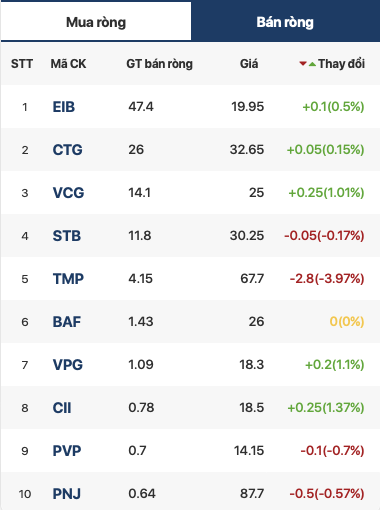Click the Giá column header
This screenshot has width=380, height=510.
pos(249,64)
